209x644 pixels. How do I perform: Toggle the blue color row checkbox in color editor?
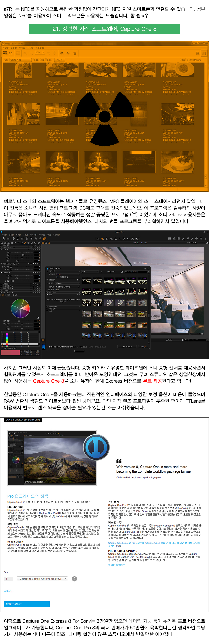point(3,336)
